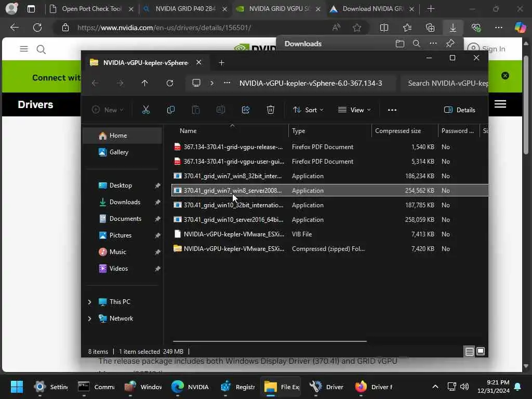Viewport: 532px width, 399px height.
Task: Search downloads in Edge Downloads panel
Action: [417, 44]
